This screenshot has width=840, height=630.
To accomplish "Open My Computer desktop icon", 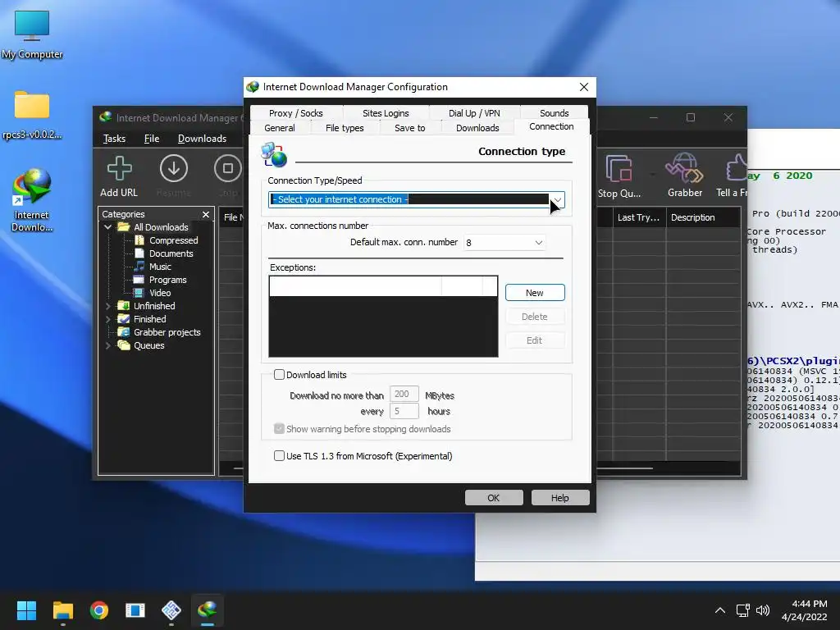I will pyautogui.click(x=32, y=34).
